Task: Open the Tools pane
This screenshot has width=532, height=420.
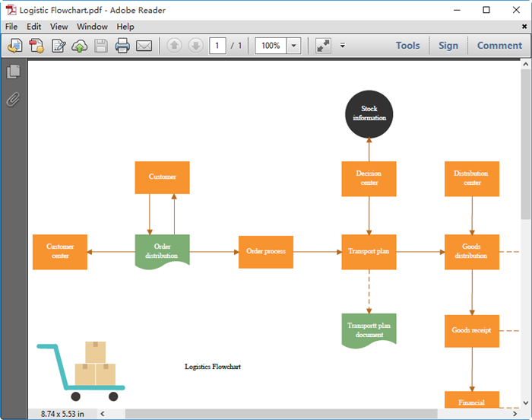Action: pyautogui.click(x=407, y=46)
